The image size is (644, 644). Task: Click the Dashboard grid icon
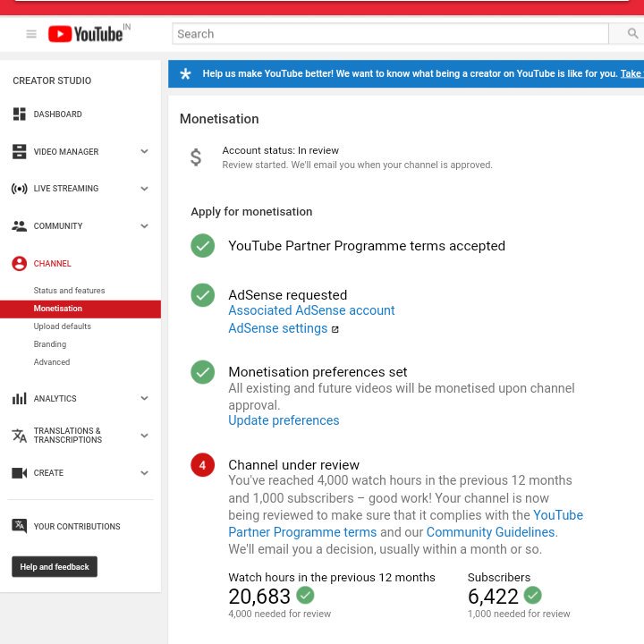[x=19, y=114]
